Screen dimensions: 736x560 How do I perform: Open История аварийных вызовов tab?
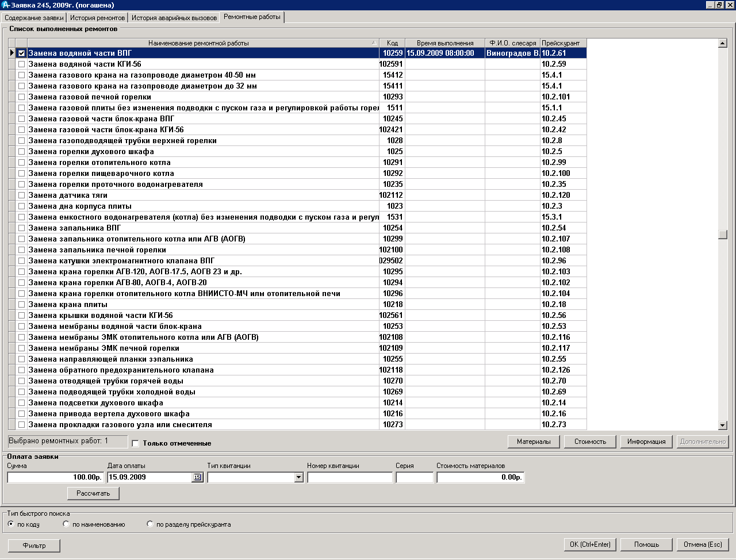coord(174,18)
